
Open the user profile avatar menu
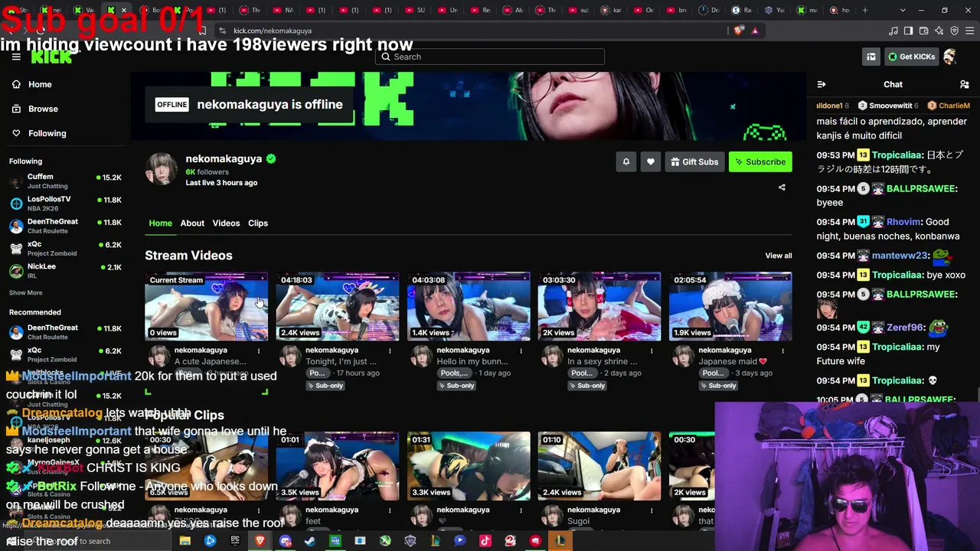pyautogui.click(x=950, y=57)
